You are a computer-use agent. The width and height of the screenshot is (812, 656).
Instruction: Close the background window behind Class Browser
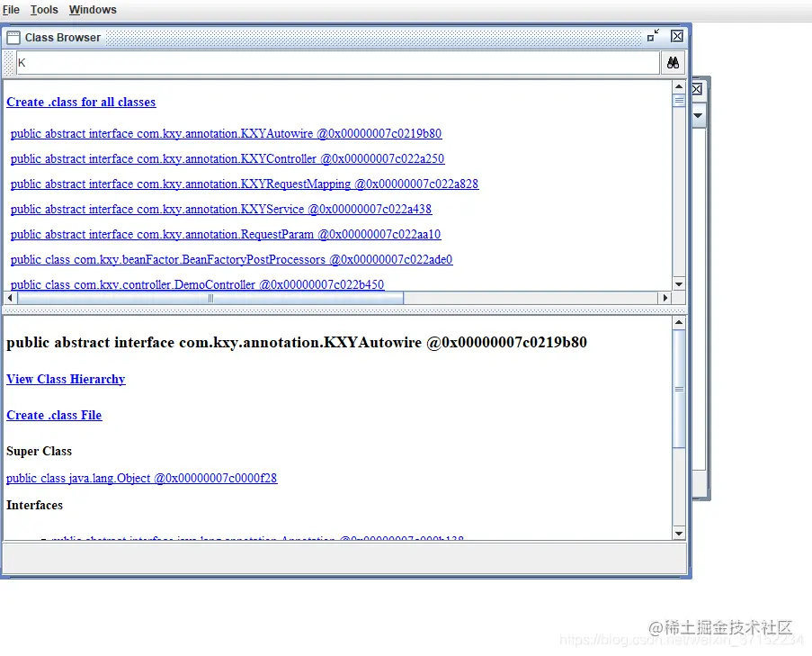[x=697, y=89]
